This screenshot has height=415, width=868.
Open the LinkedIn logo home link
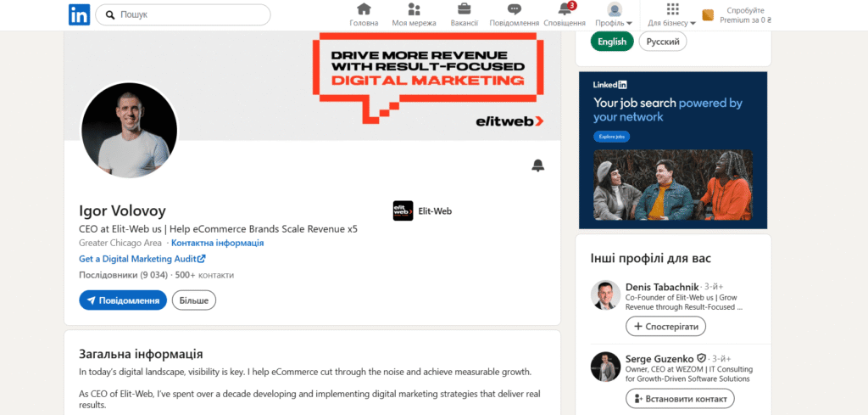coord(79,14)
